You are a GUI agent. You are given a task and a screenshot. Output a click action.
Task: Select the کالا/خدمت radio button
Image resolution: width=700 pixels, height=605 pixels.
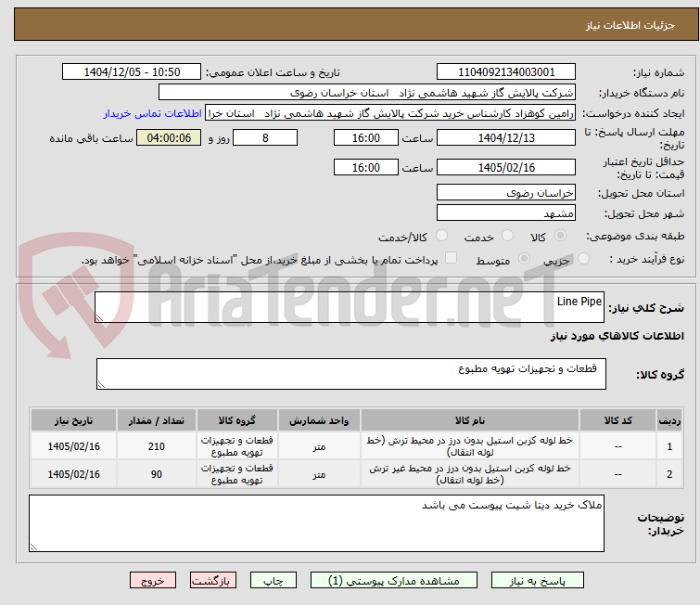tap(441, 236)
